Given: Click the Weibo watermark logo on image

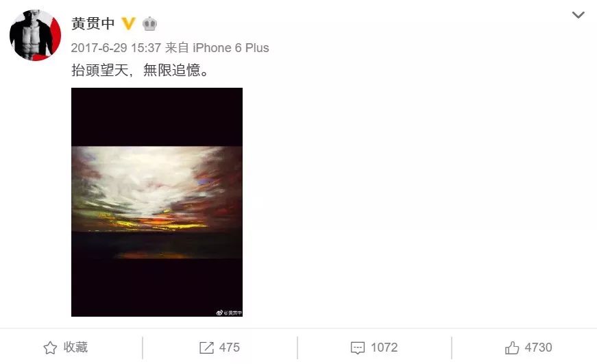Looking at the screenshot, I should click(219, 313).
